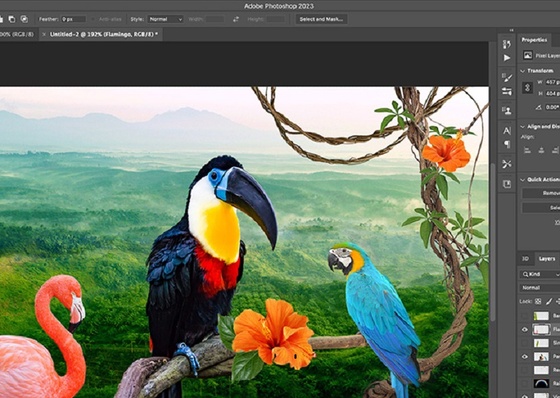Open the Paragraph panel icon
Image resolution: width=560 pixels, height=398 pixels.
point(507,144)
